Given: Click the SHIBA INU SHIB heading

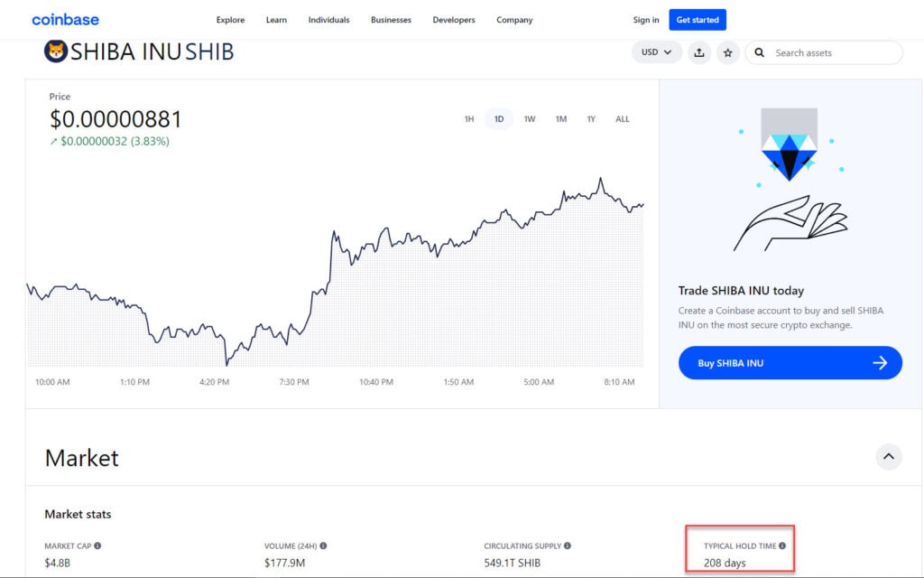Looking at the screenshot, I should click(x=152, y=51).
